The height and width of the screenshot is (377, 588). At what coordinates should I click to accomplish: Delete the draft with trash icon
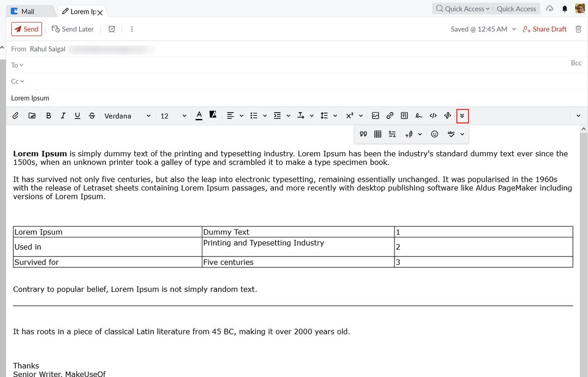tap(578, 29)
